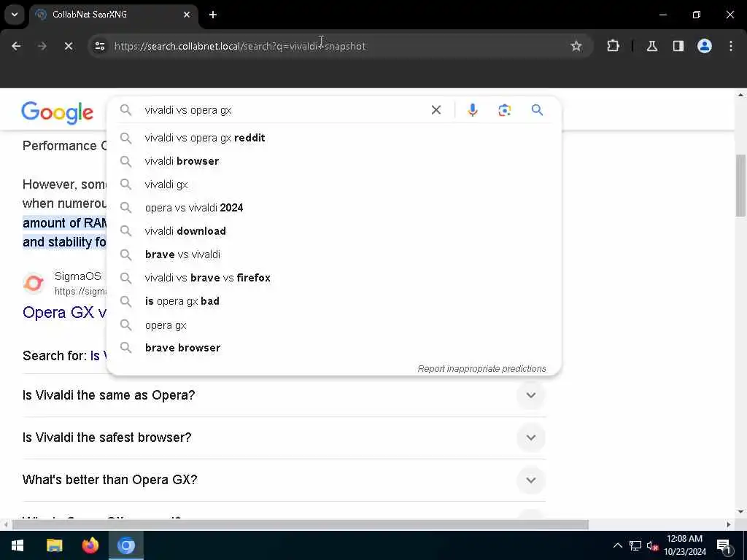This screenshot has height=560, width=747.
Task: Select suggestion vivaldi gx
Action: click(x=333, y=184)
